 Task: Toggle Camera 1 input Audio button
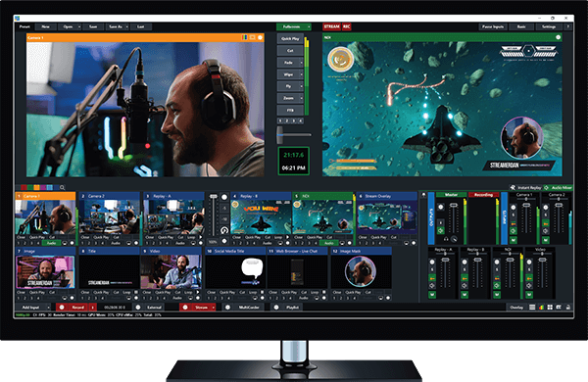pyautogui.click(x=51, y=243)
